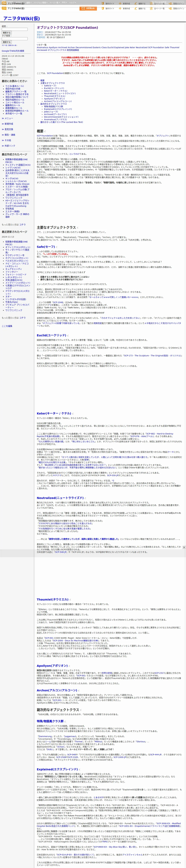Open GoogleでWiki内を検索 link
The image size is (186, 868).
13,51
